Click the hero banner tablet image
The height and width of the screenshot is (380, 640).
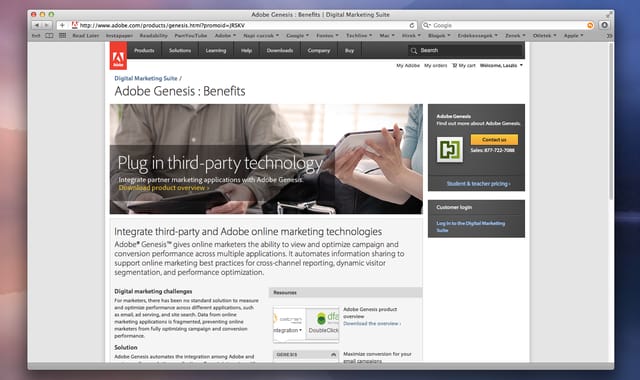266,159
